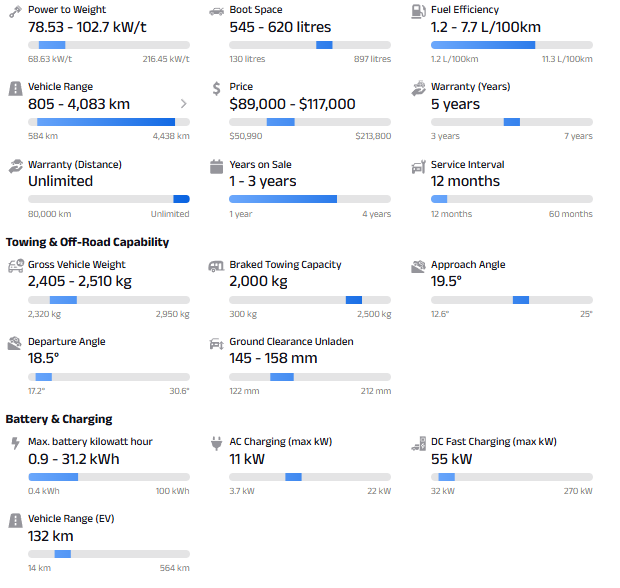620x588 pixels.
Task: Click the AC Charging plug icon
Action: (216, 443)
